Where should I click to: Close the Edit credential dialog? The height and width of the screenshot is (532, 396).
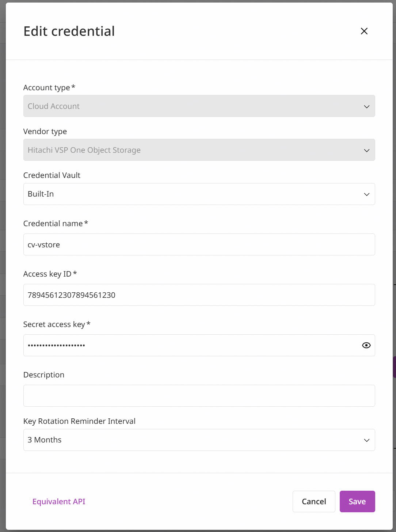click(x=364, y=31)
